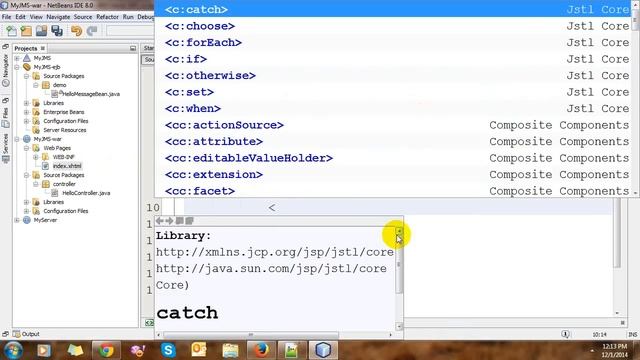
Task: Collapse the MyJMS-war project node
Action: click(x=17, y=139)
